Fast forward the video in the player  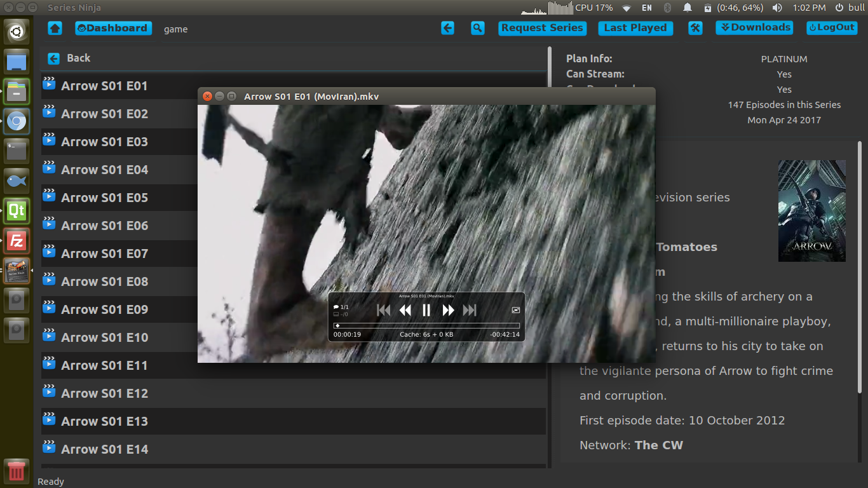[448, 310]
